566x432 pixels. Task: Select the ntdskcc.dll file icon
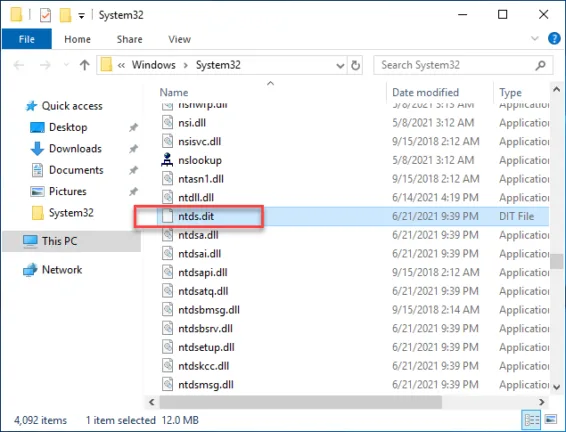point(167,366)
